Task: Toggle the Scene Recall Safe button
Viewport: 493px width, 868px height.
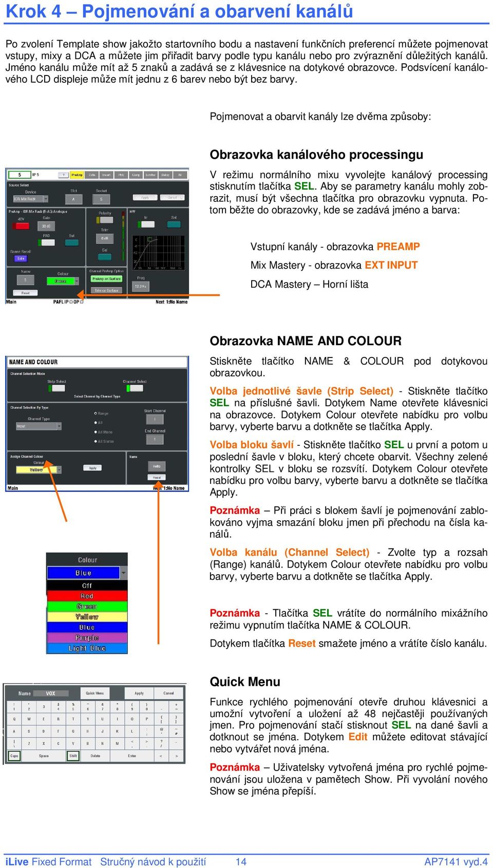Action: click(21, 258)
